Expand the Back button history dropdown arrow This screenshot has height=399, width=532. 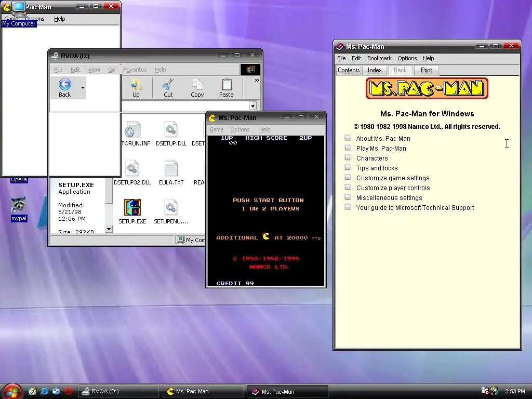coord(83,88)
